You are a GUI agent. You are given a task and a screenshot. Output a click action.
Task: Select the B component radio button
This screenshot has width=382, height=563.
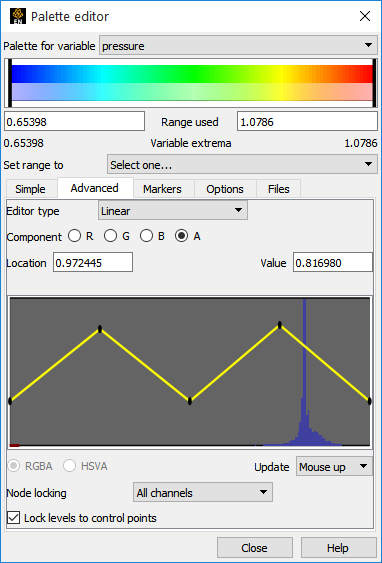click(146, 236)
